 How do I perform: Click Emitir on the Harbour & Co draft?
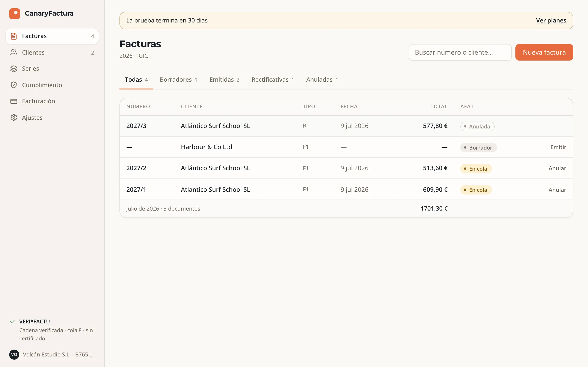(558, 147)
